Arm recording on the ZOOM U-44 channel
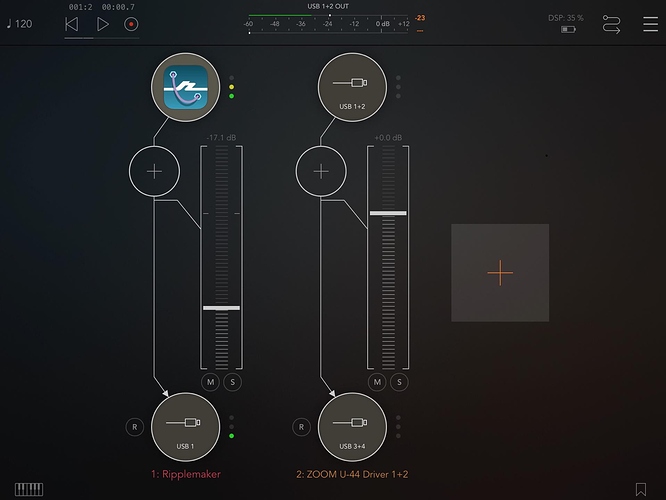This screenshot has height=500, width=666. click(301, 427)
